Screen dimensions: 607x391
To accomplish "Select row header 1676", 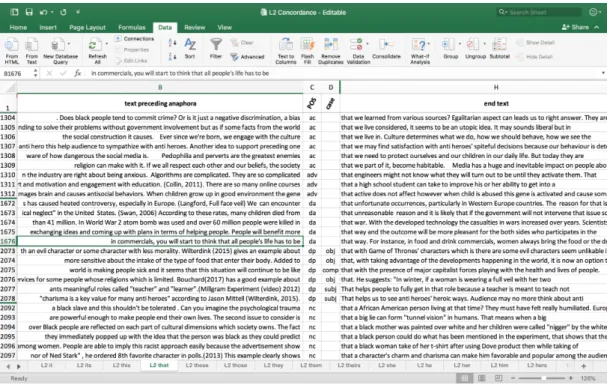I will [x=8, y=241].
